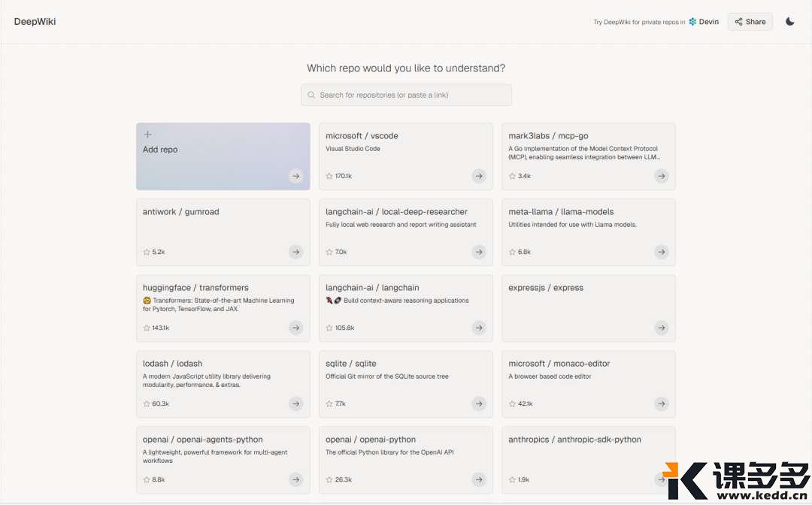Click the DeepWiki logo text
The height and width of the screenshot is (505, 812).
coord(35,22)
